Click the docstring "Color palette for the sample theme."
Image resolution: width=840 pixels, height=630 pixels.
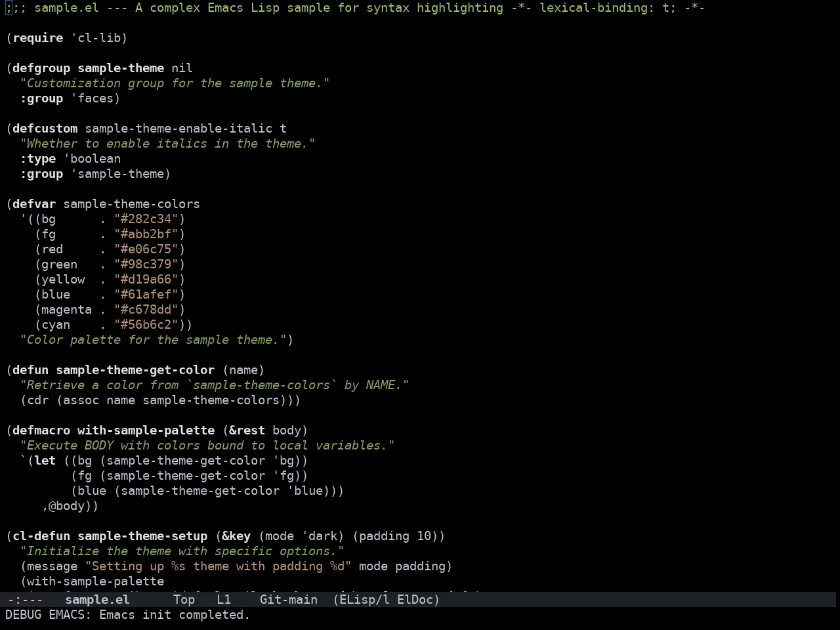point(153,340)
